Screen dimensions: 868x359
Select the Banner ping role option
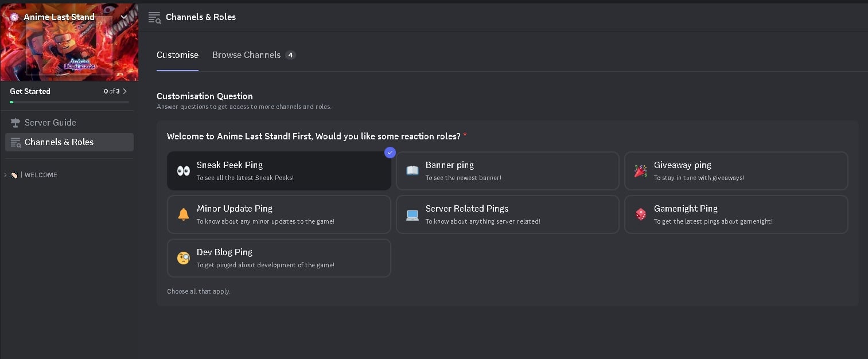click(508, 171)
